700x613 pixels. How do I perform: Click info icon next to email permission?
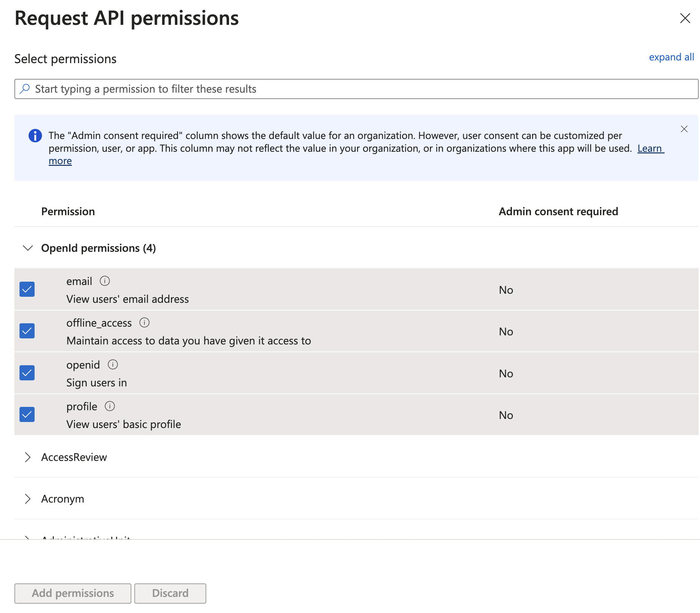(x=104, y=281)
